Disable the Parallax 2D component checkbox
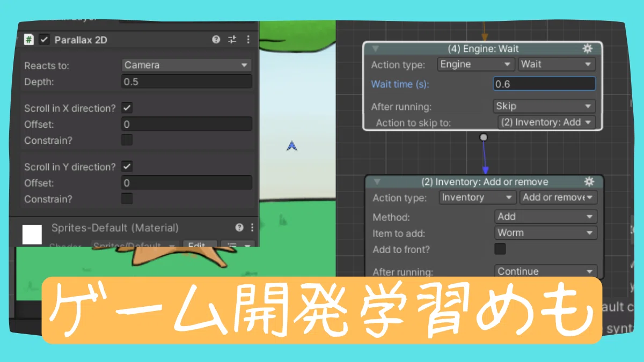 (45, 40)
